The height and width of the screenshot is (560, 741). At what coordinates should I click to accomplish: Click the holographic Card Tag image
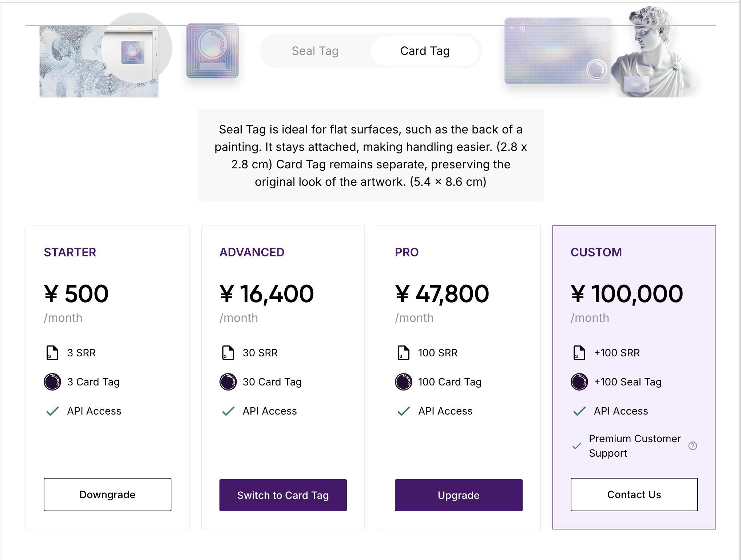pyautogui.click(x=558, y=51)
